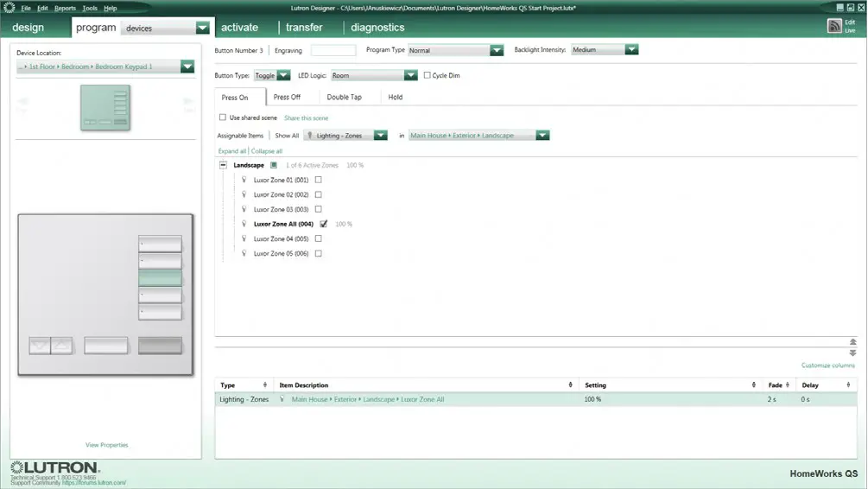Image resolution: width=868 pixels, height=489 pixels.
Task: Select the Double Tap tab
Action: [345, 97]
